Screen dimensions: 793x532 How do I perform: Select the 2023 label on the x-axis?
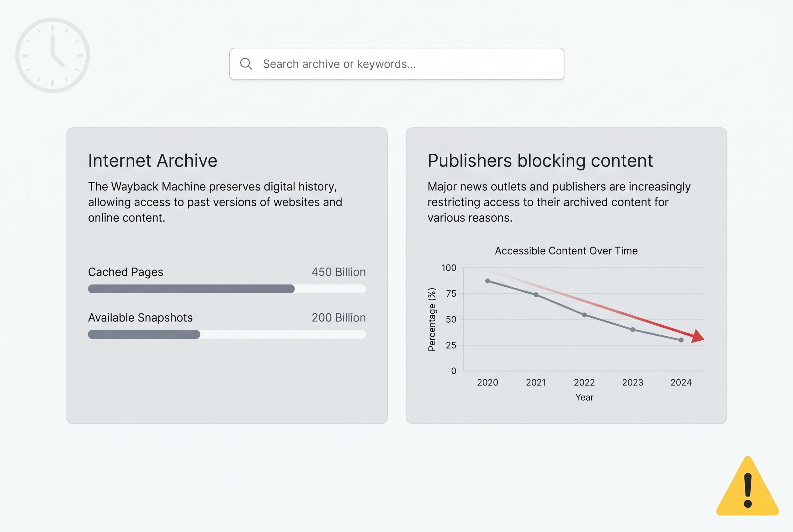tap(632, 382)
